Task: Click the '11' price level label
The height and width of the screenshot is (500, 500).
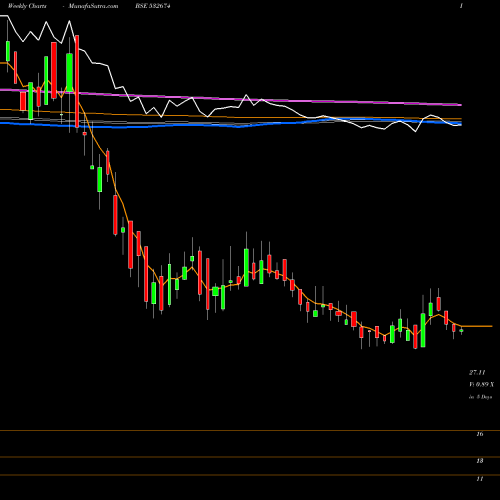Action: (480, 479)
